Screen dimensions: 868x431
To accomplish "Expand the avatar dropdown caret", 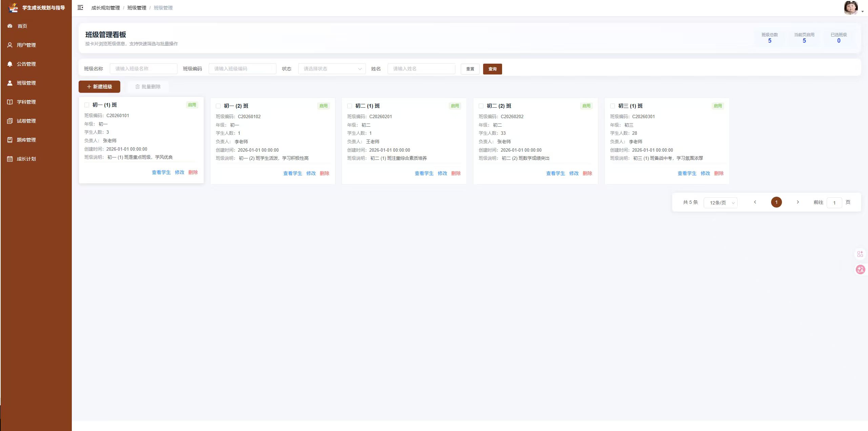I will click(862, 12).
